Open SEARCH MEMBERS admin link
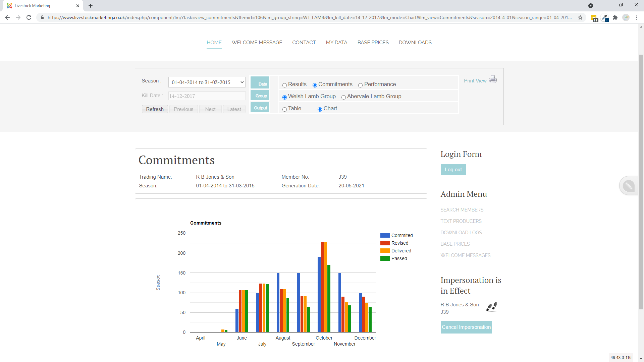 coord(462,210)
